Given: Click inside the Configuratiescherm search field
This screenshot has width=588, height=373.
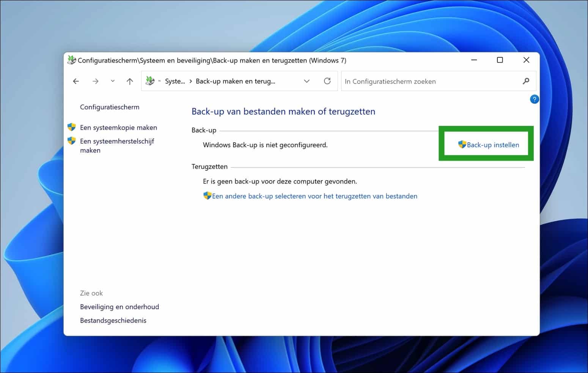Looking at the screenshot, I should coord(417,81).
